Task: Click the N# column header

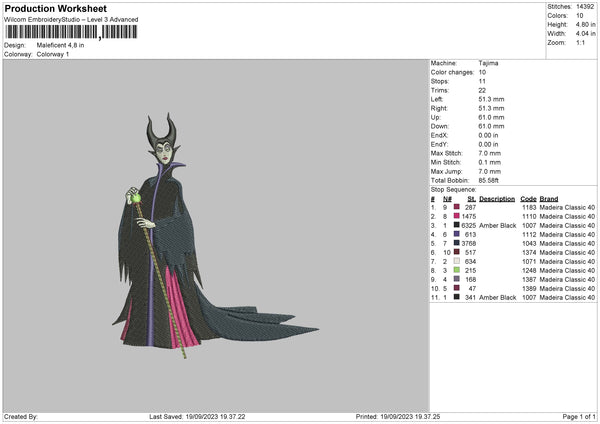Action: [447, 199]
